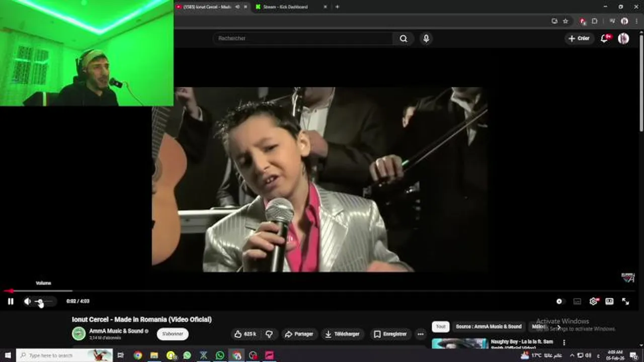The image size is (644, 362).
Task: Open AmmA Music & Sound channel name link
Action: [116, 331]
